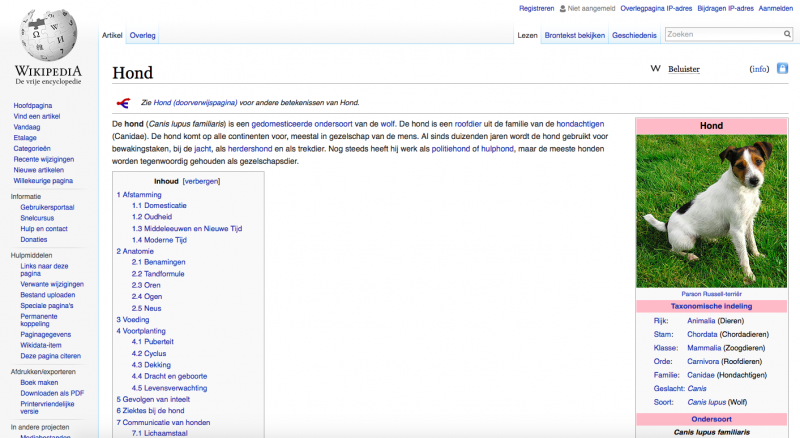800x438 pixels.
Task: Open the gedomesticeerde link in intro
Action: pyautogui.click(x=282, y=124)
